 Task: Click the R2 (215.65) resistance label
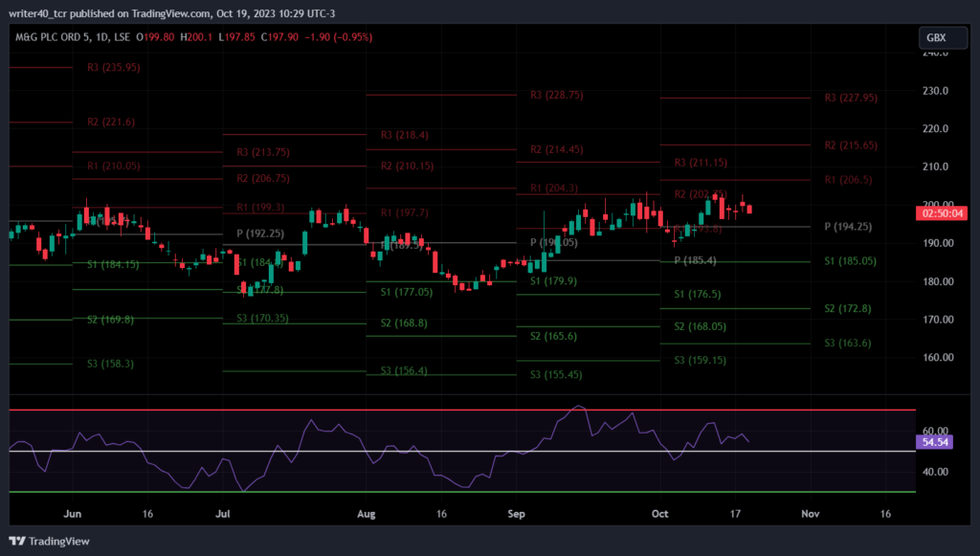[851, 145]
